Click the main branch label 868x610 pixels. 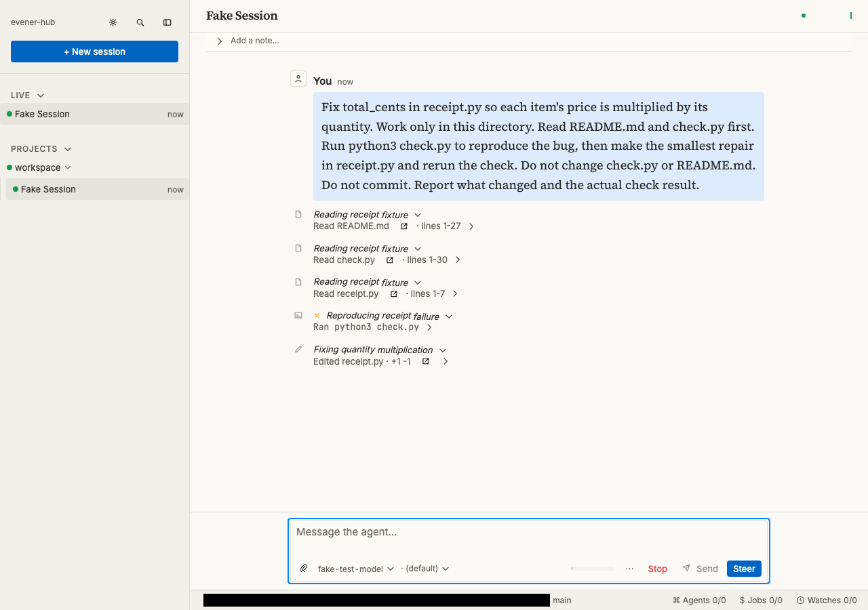click(x=562, y=601)
